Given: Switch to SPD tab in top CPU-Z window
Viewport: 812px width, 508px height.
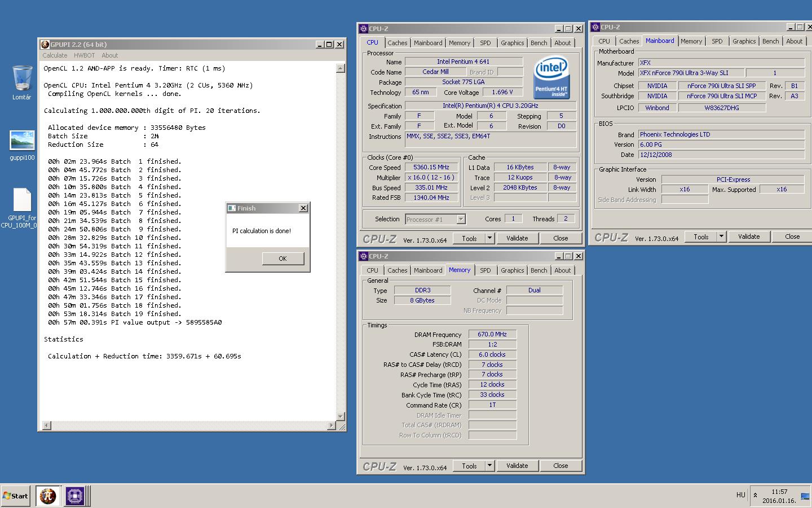Looking at the screenshot, I should [485, 43].
